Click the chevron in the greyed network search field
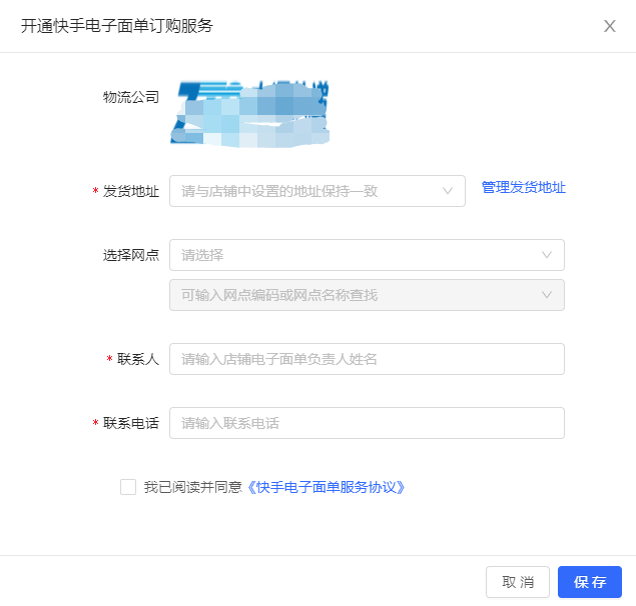Image resolution: width=636 pixels, height=606 pixels. (547, 295)
